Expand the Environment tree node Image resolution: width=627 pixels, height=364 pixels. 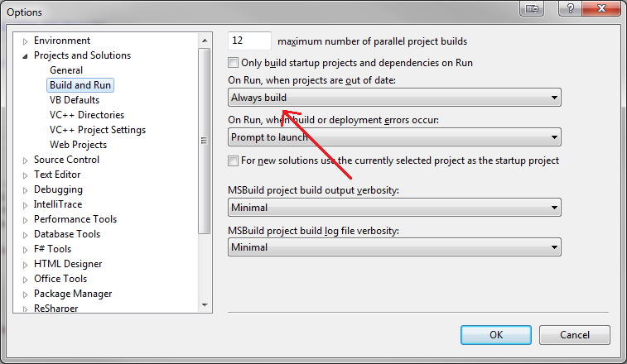coord(25,41)
